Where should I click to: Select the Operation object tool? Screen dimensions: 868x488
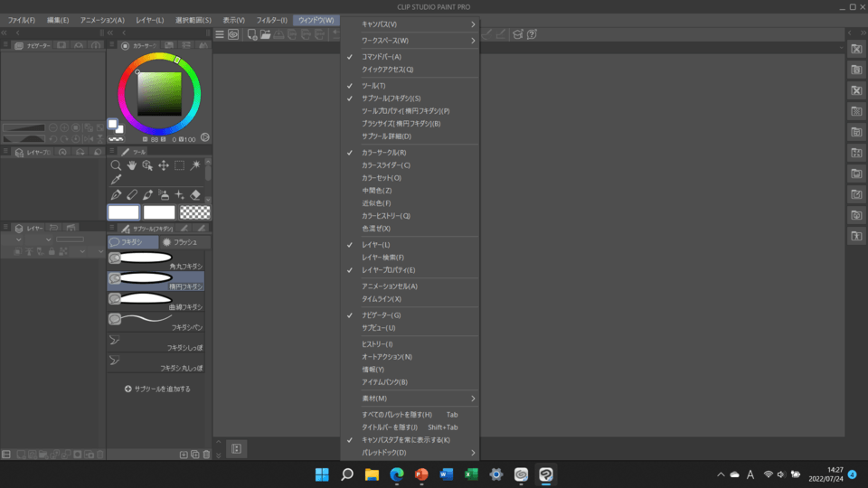click(147, 164)
